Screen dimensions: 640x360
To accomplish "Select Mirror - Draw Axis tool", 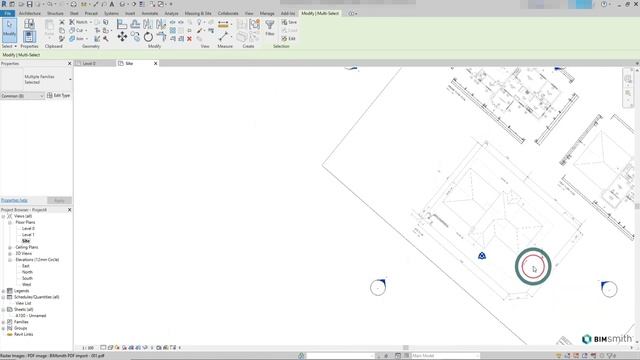I will coord(161,24).
